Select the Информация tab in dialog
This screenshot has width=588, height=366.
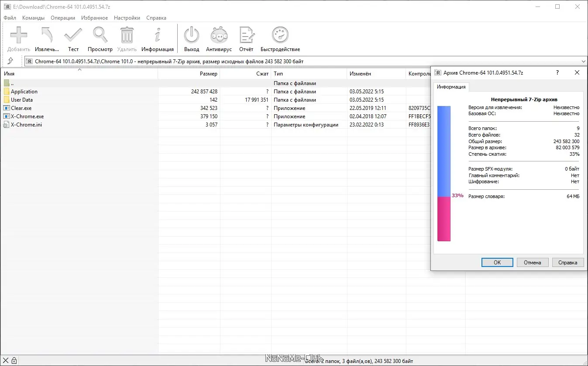click(x=451, y=87)
